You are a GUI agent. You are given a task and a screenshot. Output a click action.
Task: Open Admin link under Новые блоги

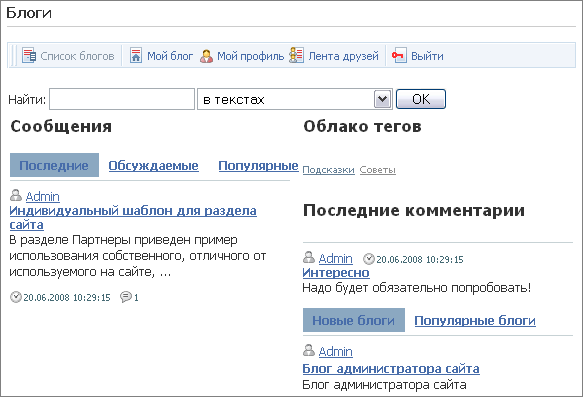point(335,351)
